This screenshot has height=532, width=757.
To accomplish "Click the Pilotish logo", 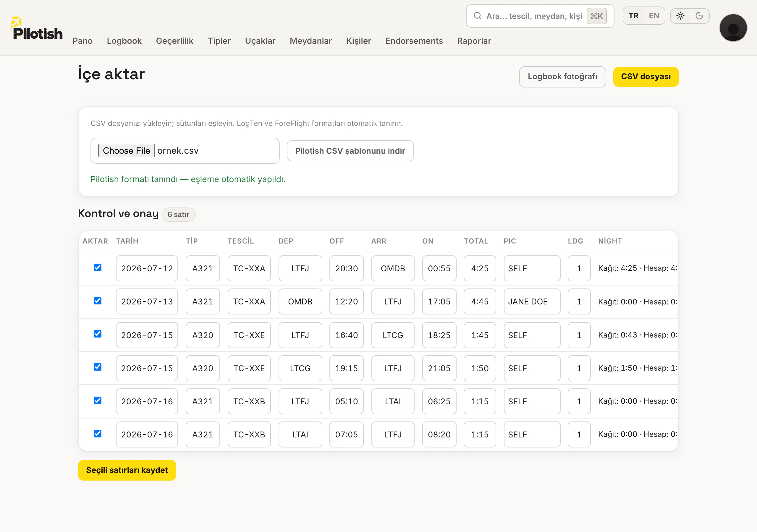I will tap(37, 29).
